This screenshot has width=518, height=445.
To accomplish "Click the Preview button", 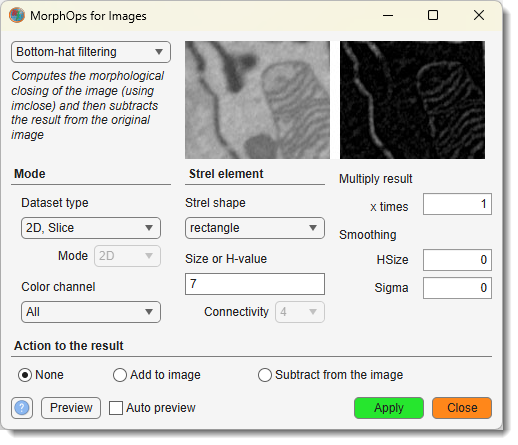I will coord(71,408).
